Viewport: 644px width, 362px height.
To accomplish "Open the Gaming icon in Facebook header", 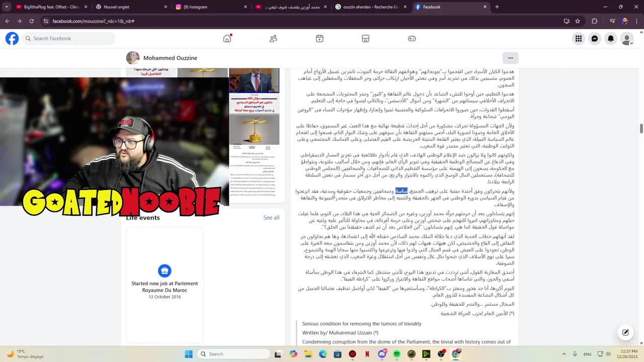I will pos(412,39).
